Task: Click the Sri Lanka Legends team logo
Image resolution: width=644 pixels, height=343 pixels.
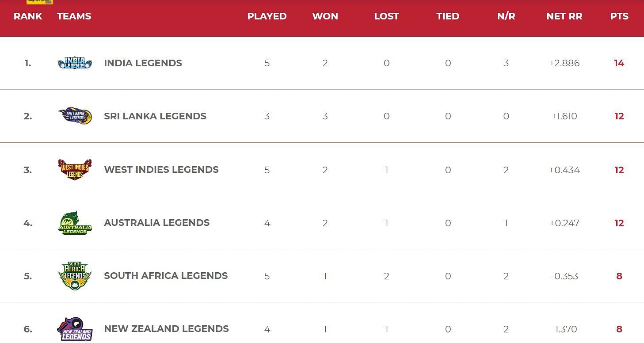Action: 75,116
